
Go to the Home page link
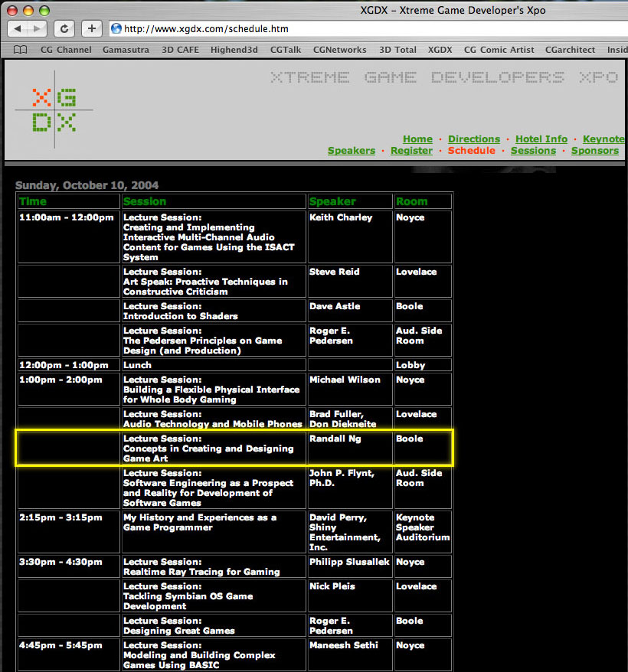coord(417,139)
